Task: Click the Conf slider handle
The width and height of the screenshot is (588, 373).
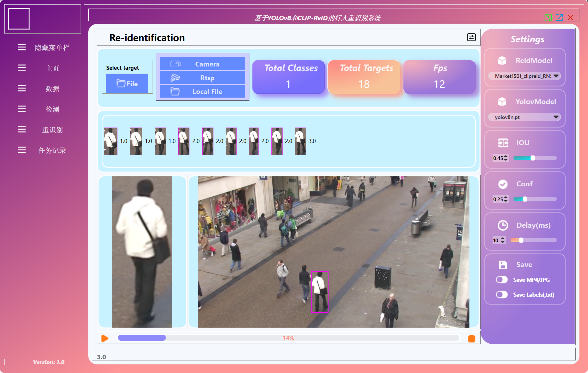Action: point(525,199)
